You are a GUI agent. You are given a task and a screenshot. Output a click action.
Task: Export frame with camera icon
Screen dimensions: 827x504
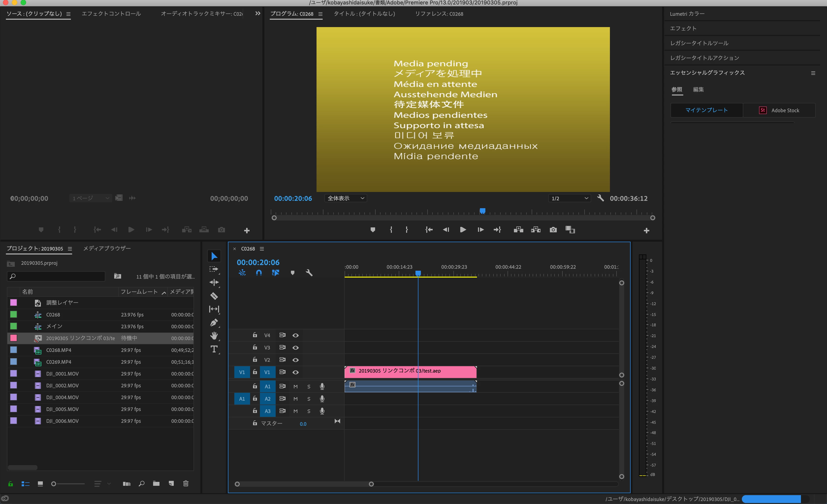point(553,230)
